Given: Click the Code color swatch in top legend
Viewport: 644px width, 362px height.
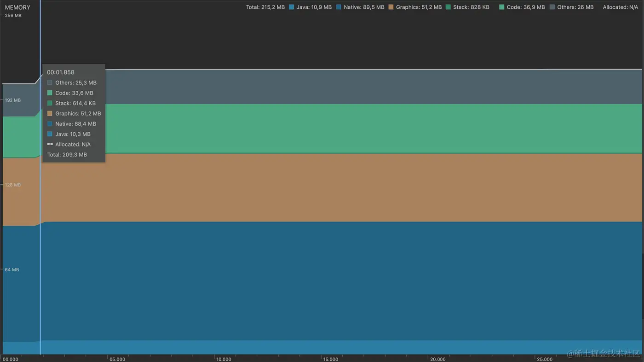Looking at the screenshot, I should tap(501, 7).
